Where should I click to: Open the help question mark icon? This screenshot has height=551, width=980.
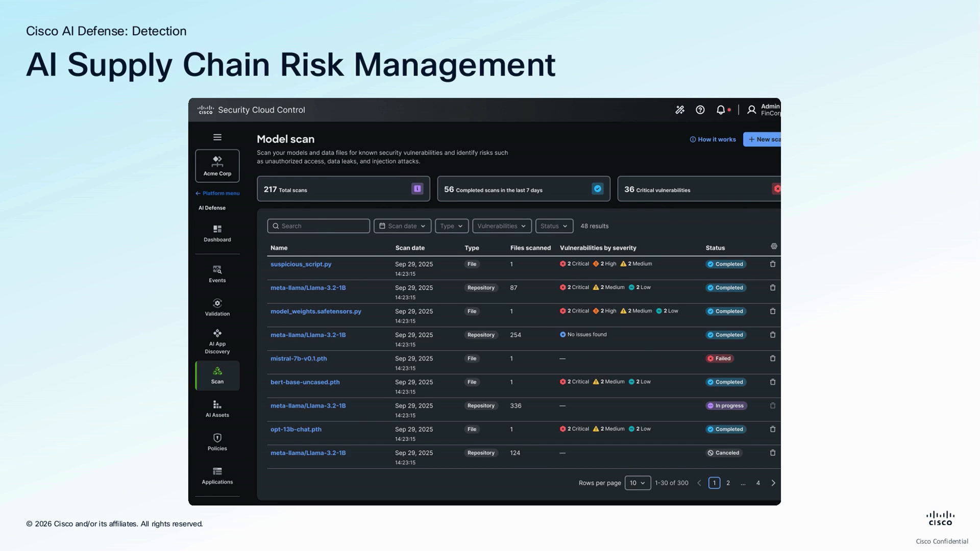coord(700,110)
